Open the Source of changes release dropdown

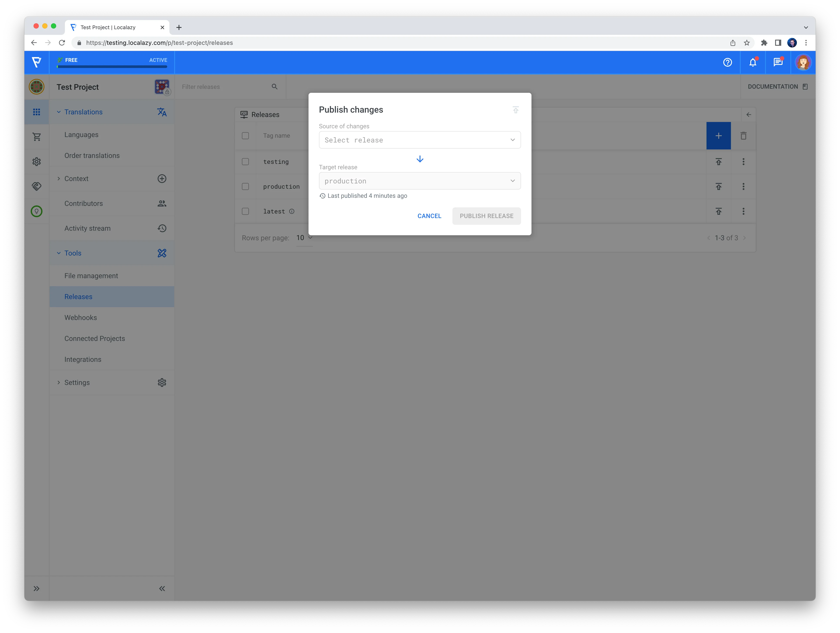pos(420,140)
